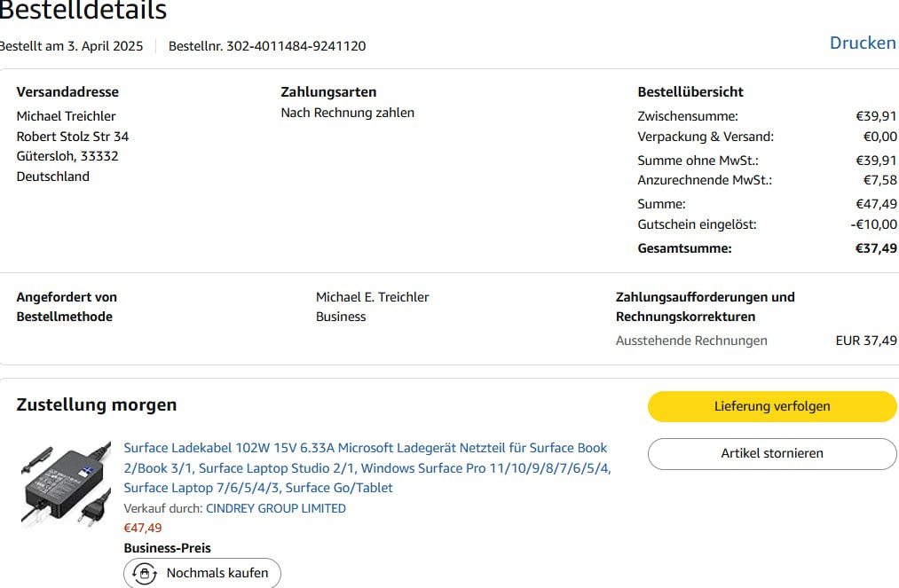This screenshot has height=588, width=899.
Task: Click the name Michael Treichler in Versandadresse
Action: 66,116
